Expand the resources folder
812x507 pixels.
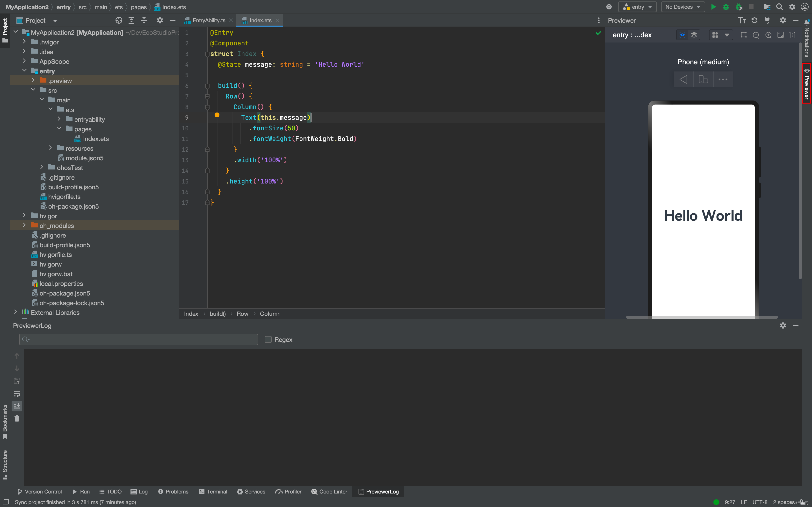tap(50, 148)
